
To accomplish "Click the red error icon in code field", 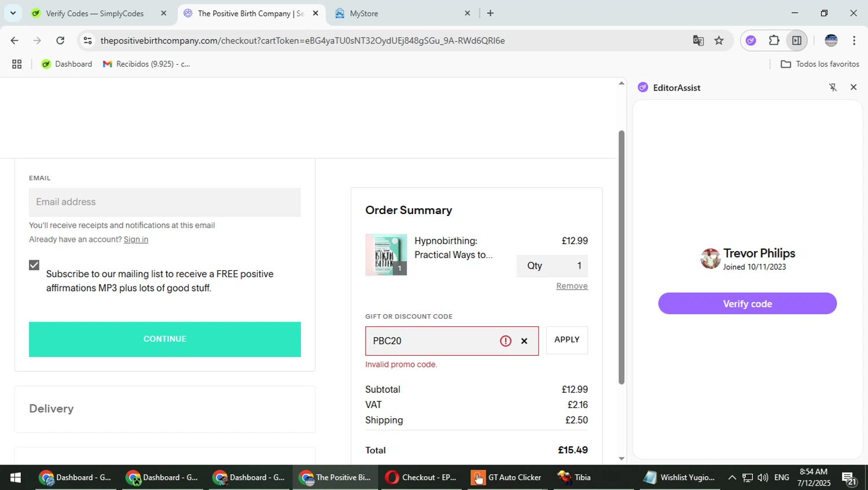I will 506,341.
